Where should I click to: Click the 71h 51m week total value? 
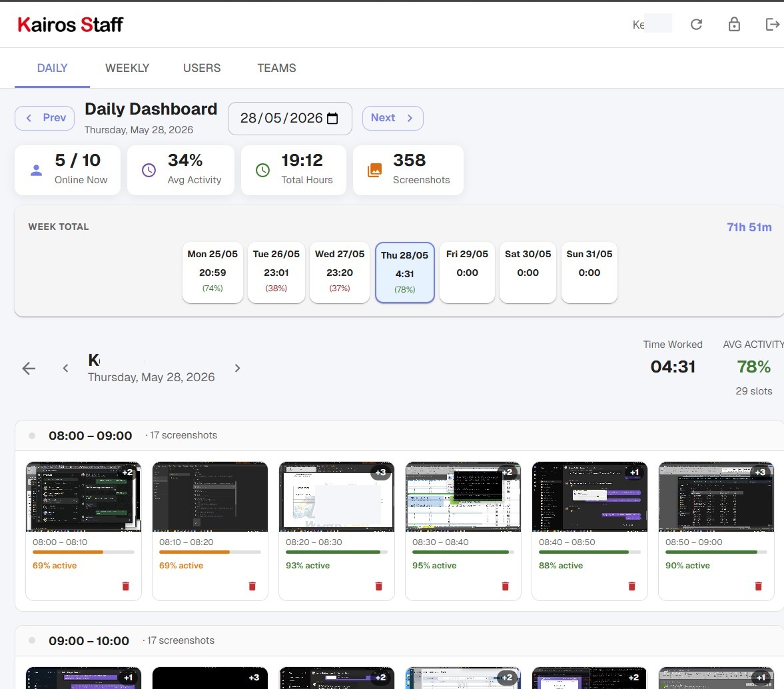click(749, 227)
